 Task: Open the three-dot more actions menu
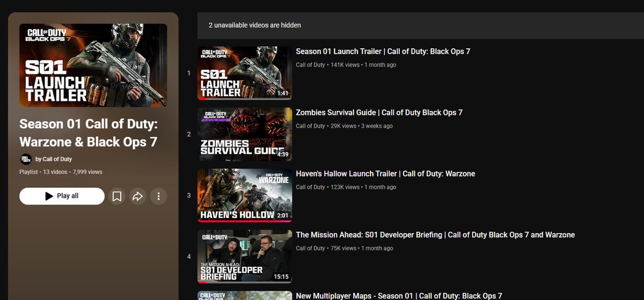pos(158,196)
